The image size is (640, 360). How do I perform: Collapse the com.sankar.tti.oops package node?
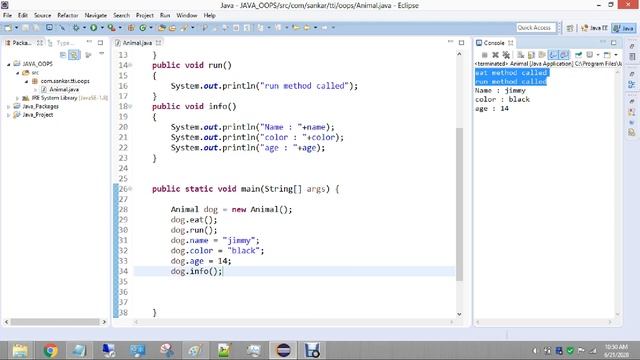pos(27,81)
